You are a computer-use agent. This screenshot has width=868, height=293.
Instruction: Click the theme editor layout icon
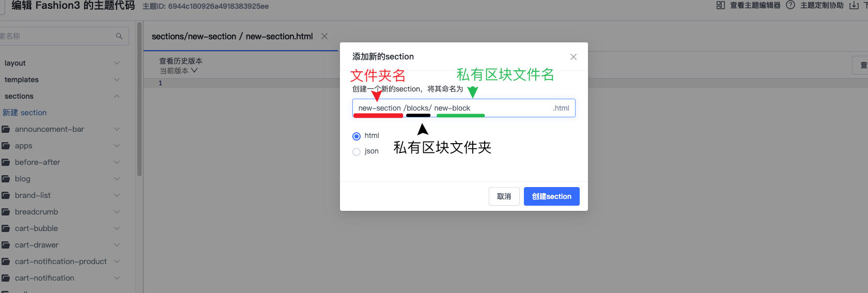tap(721, 5)
